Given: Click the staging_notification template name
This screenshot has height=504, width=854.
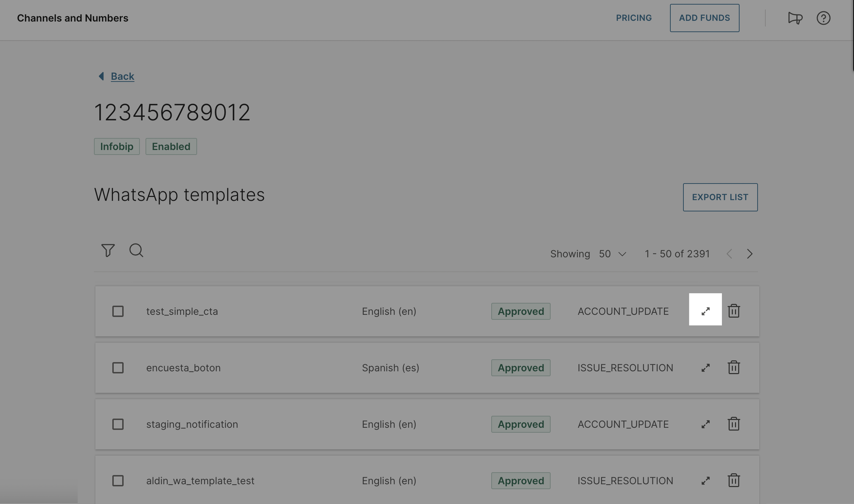Looking at the screenshot, I should pyautogui.click(x=192, y=424).
